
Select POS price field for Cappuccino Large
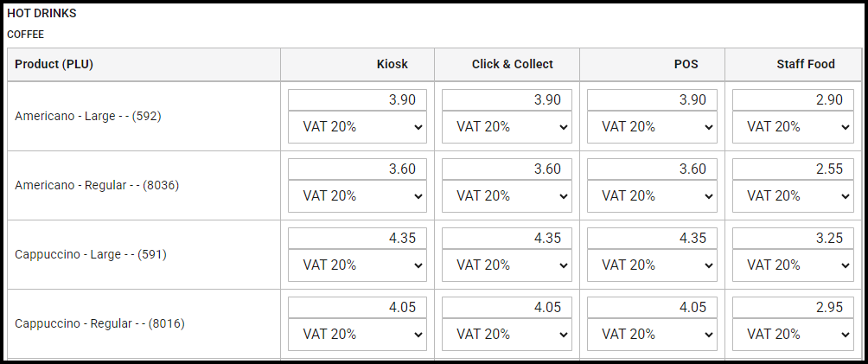pyautogui.click(x=651, y=238)
